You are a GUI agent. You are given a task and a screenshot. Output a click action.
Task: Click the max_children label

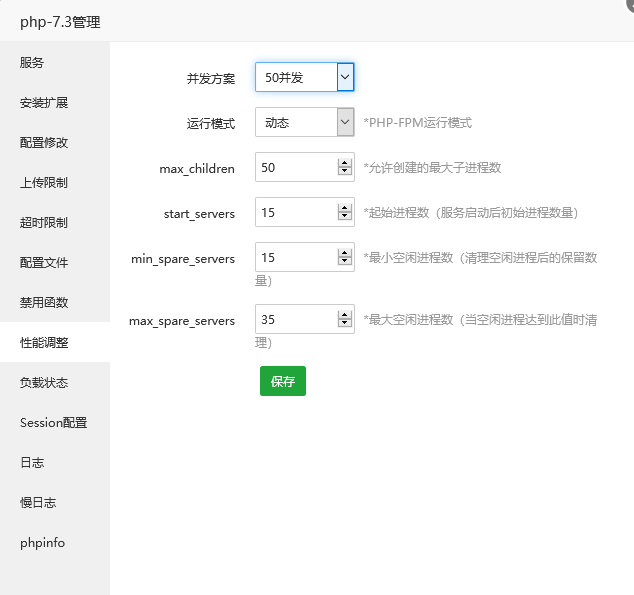197,169
